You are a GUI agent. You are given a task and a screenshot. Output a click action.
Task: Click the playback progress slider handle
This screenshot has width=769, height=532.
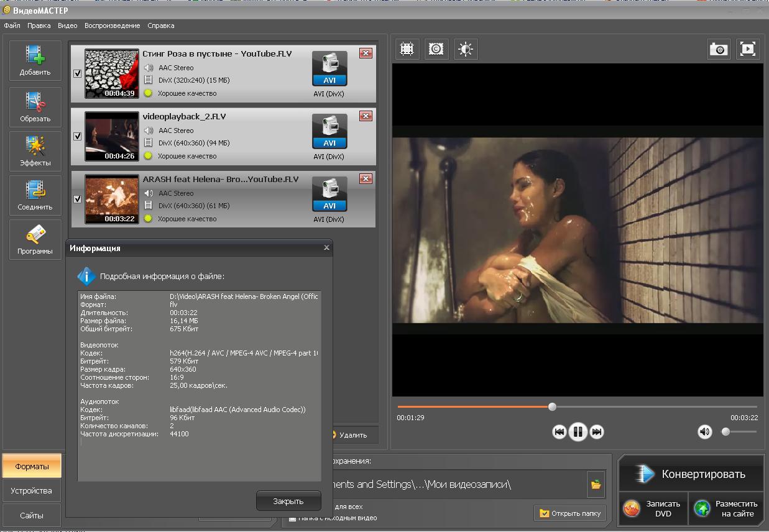(x=552, y=406)
